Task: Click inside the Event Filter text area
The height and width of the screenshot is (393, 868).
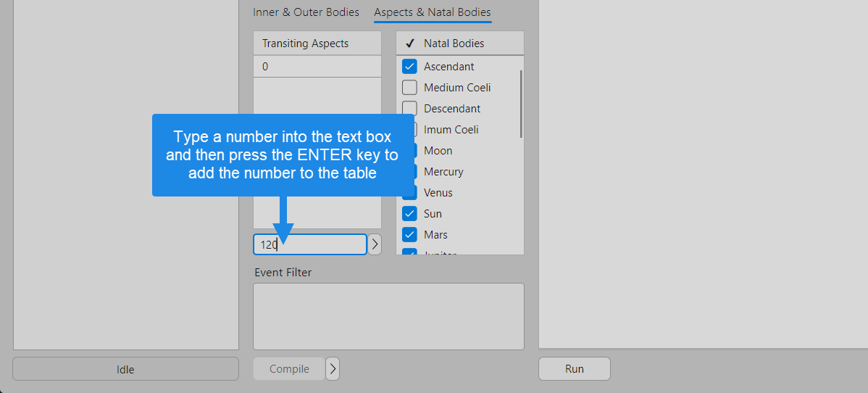Action: 388,316
